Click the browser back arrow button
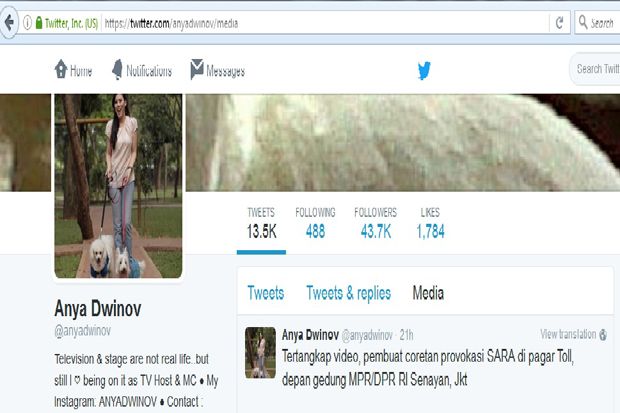620x413 pixels. [8, 23]
